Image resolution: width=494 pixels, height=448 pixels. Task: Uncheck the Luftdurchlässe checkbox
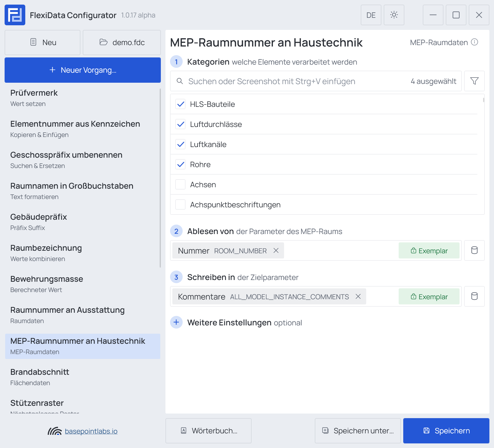point(180,124)
